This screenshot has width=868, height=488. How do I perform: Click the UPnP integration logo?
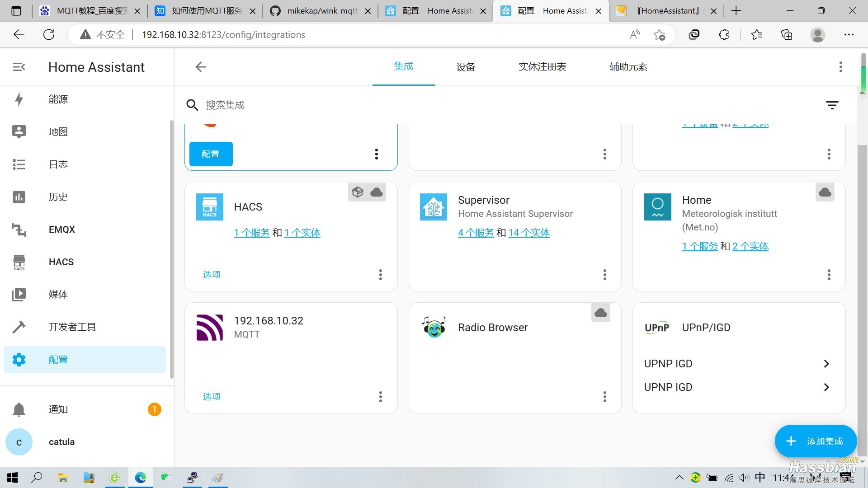[x=657, y=328]
